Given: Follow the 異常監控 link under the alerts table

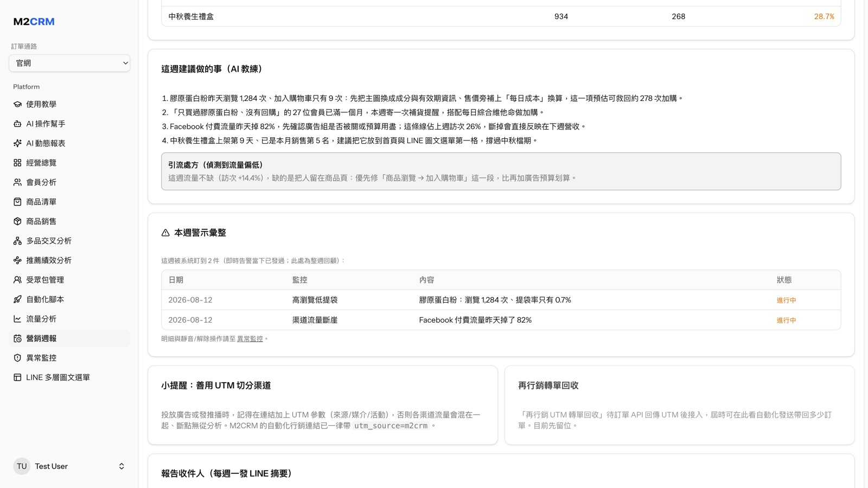Looking at the screenshot, I should [x=250, y=339].
